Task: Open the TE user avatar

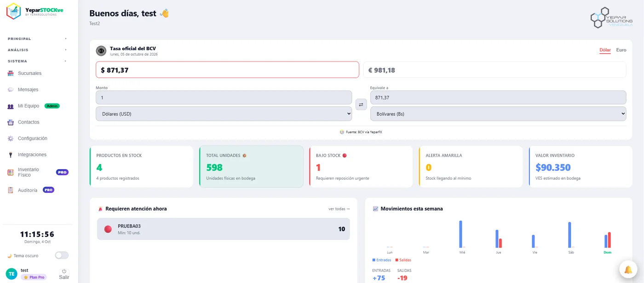Action: (x=12, y=274)
